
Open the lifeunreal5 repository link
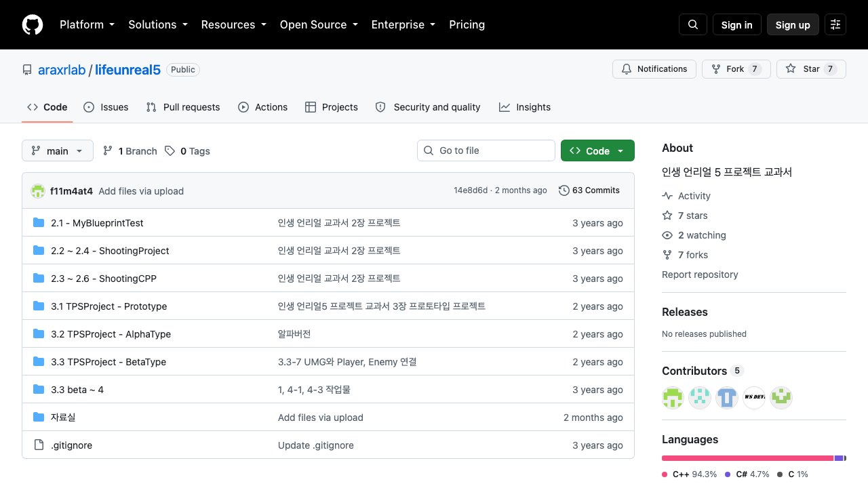(x=127, y=70)
